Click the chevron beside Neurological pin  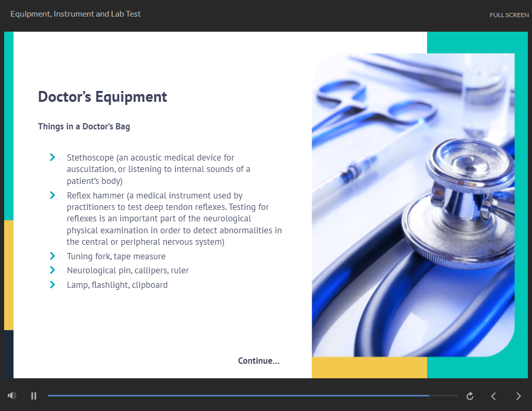(52, 270)
